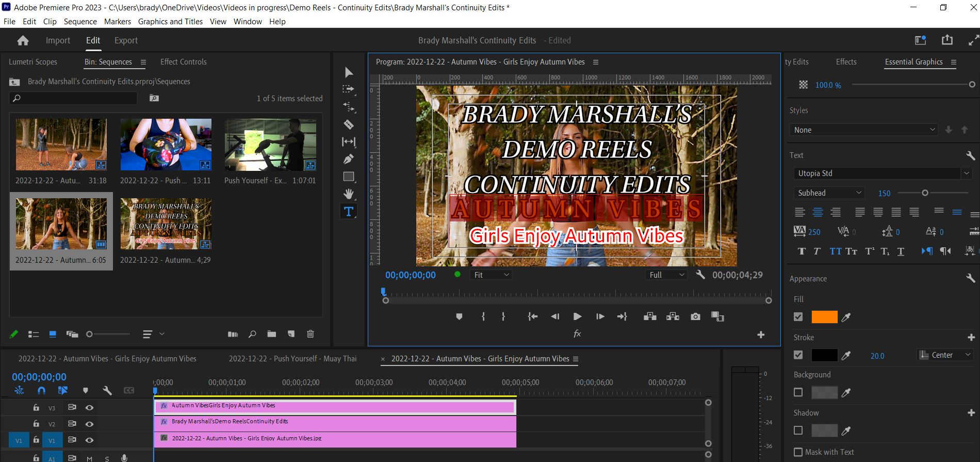Select the Rectangle tool
This screenshot has width=980, height=462.
pos(349,177)
